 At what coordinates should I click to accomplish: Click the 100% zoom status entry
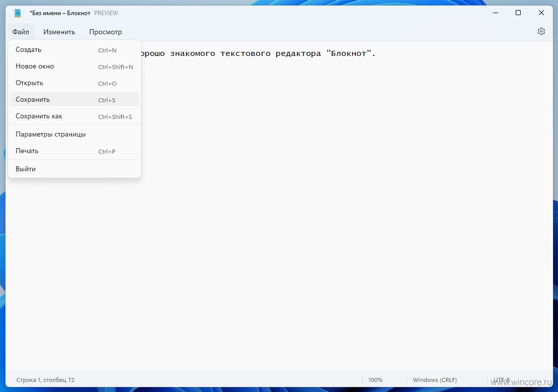point(375,380)
